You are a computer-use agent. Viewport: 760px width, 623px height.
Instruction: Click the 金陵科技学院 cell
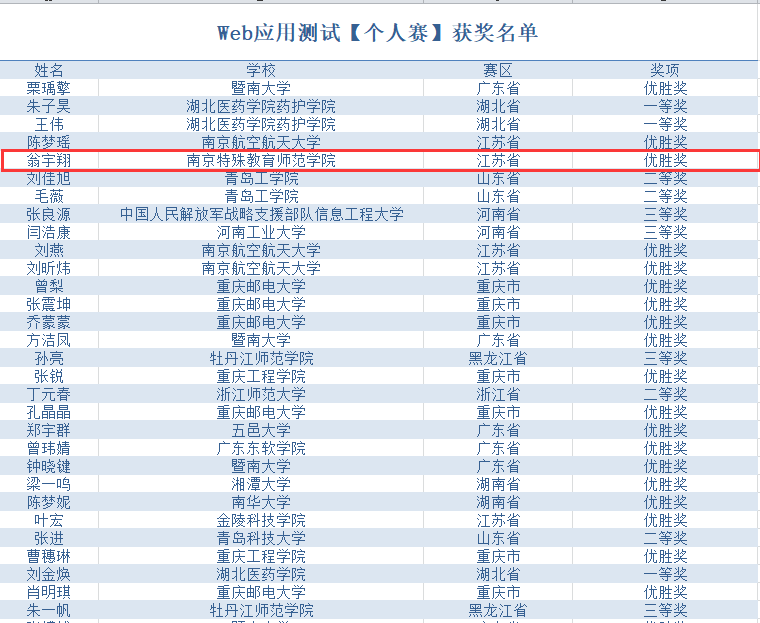tap(261, 520)
